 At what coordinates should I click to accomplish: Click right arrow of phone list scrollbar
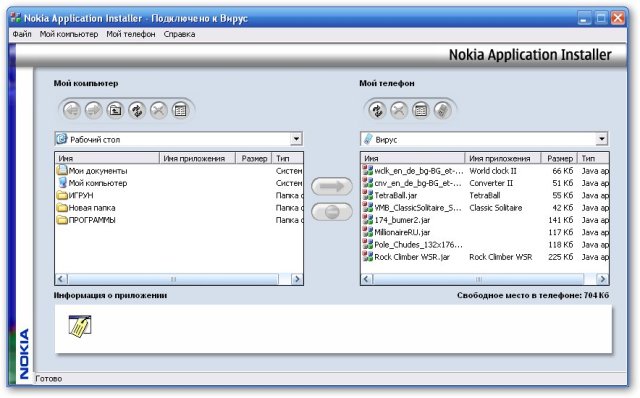coord(602,279)
